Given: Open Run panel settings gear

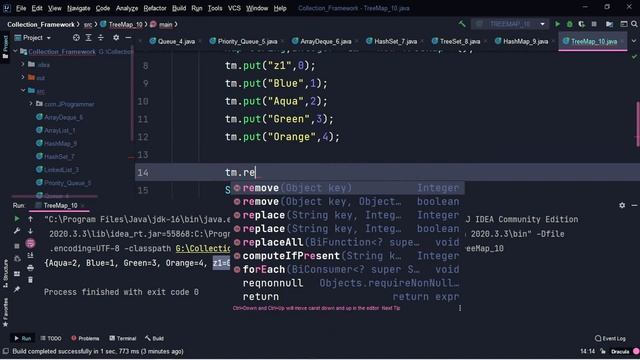Looking at the screenshot, I should [622, 205].
